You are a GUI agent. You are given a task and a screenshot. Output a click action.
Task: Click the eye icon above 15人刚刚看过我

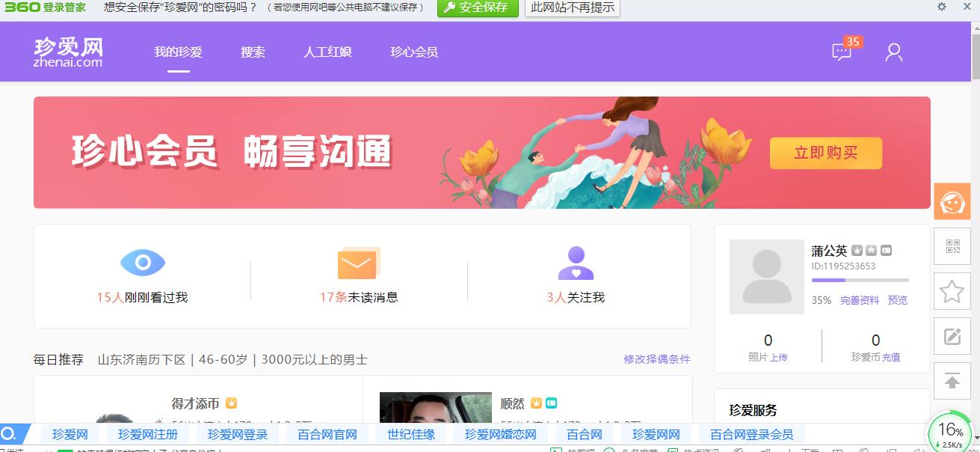tap(143, 262)
